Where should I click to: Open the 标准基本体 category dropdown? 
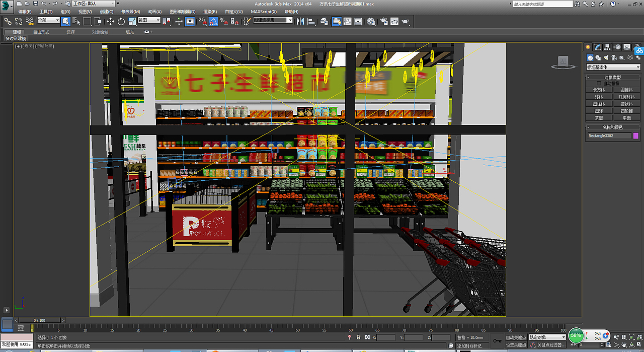(x=613, y=67)
